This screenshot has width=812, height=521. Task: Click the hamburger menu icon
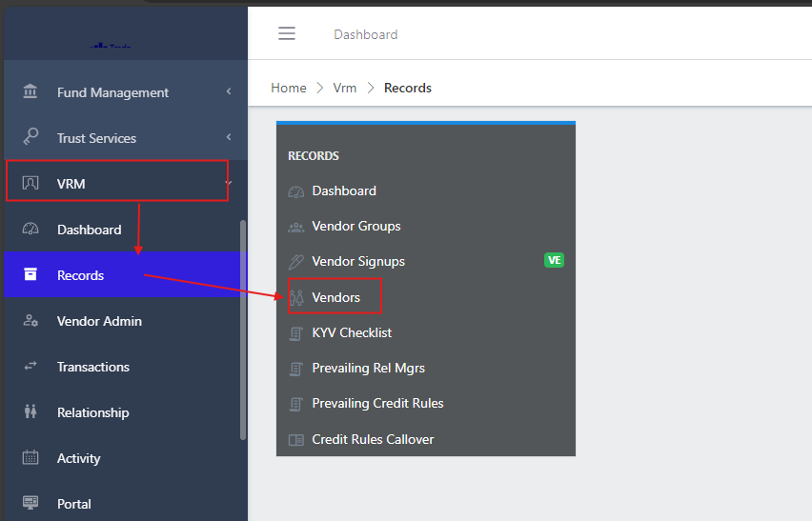[286, 33]
